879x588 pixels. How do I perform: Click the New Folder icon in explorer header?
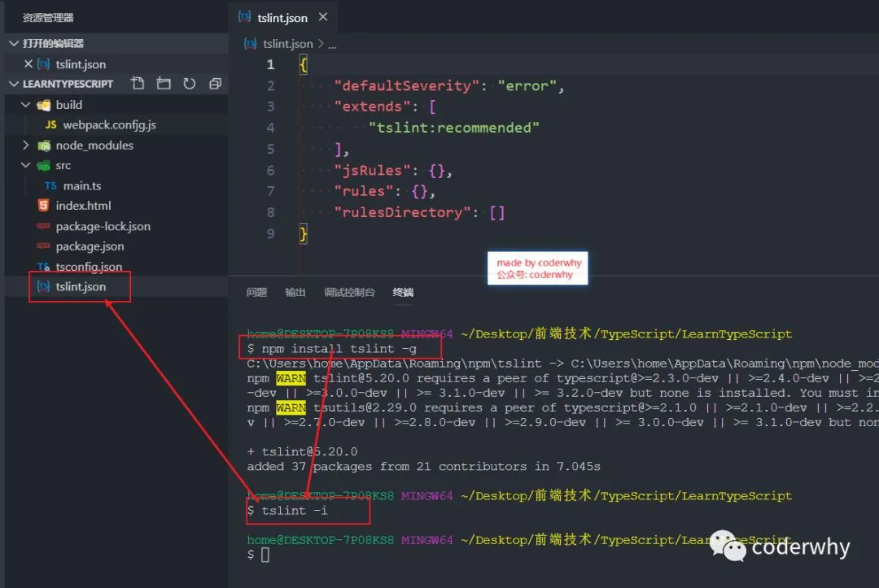(164, 84)
